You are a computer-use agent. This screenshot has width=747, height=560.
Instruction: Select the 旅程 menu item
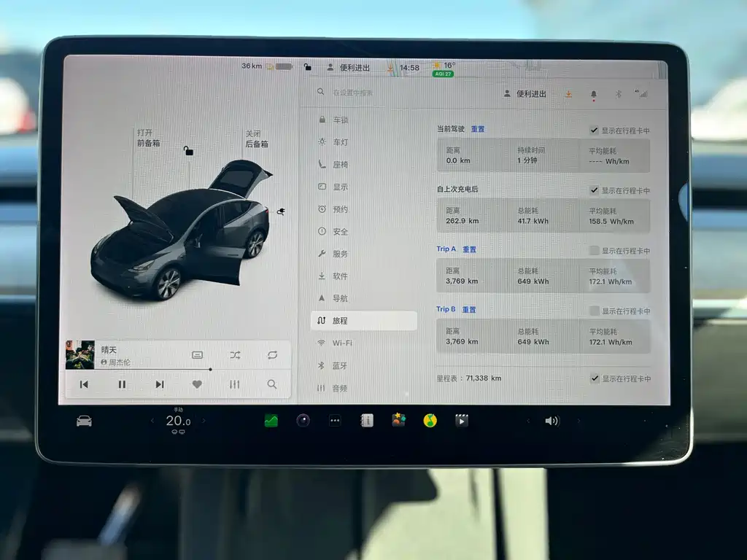point(364,321)
